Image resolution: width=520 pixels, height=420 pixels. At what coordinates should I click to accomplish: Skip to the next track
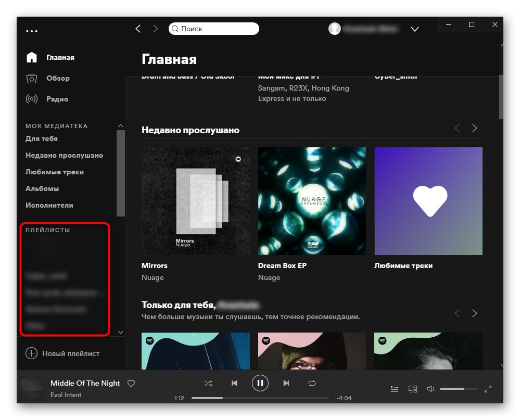[286, 383]
